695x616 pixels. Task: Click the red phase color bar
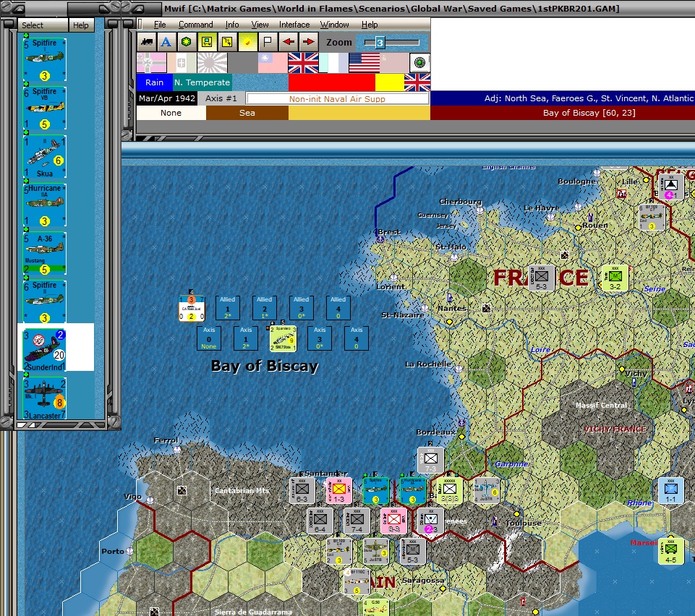coord(331,82)
